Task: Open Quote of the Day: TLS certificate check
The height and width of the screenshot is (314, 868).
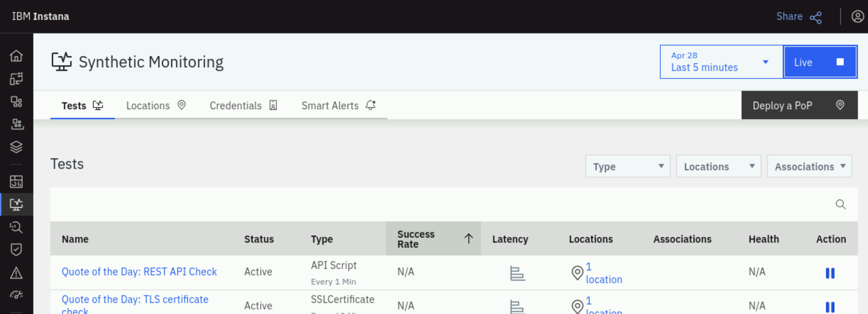Action: [135, 305]
